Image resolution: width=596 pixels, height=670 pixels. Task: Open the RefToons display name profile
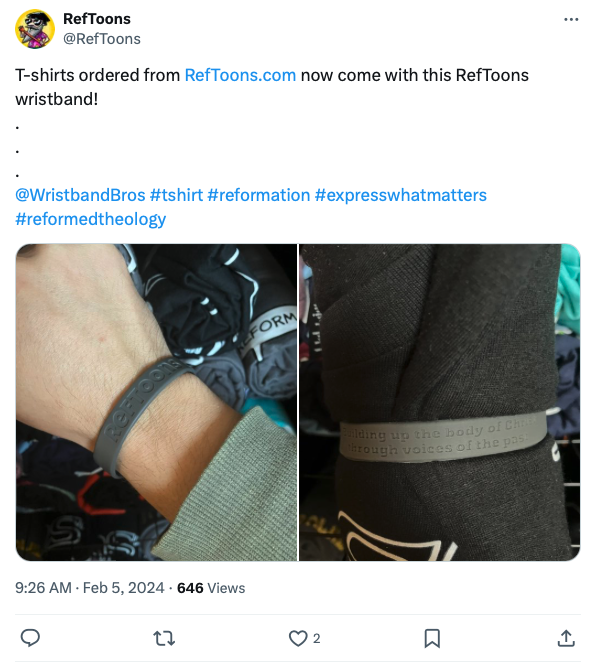(x=97, y=19)
